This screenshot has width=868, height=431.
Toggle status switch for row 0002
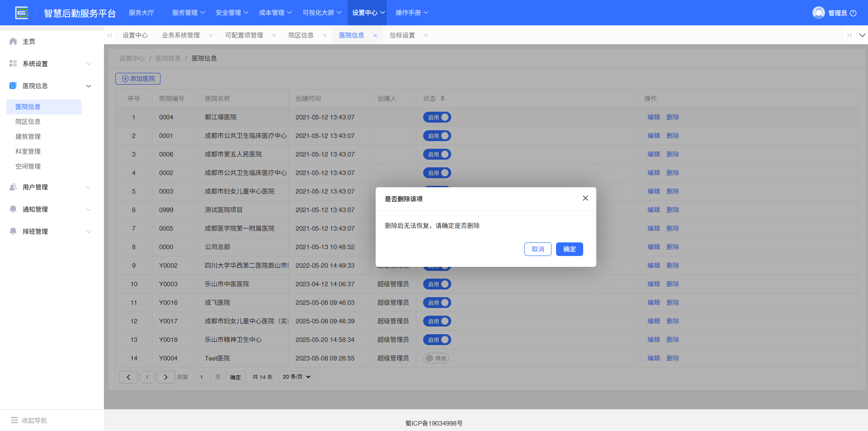tap(437, 173)
